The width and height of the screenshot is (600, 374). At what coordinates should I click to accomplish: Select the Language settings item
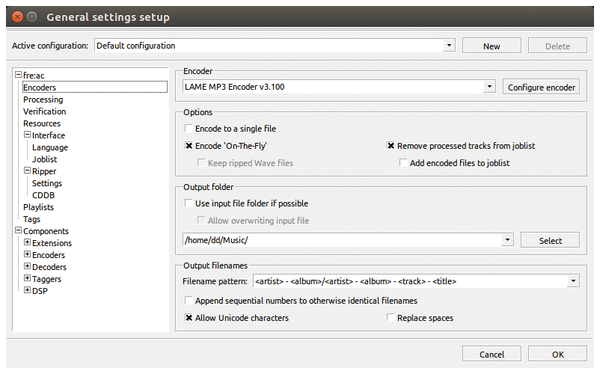click(50, 147)
